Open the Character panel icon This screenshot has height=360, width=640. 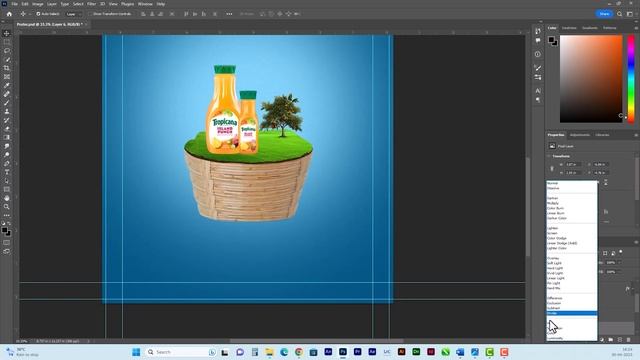(538, 91)
